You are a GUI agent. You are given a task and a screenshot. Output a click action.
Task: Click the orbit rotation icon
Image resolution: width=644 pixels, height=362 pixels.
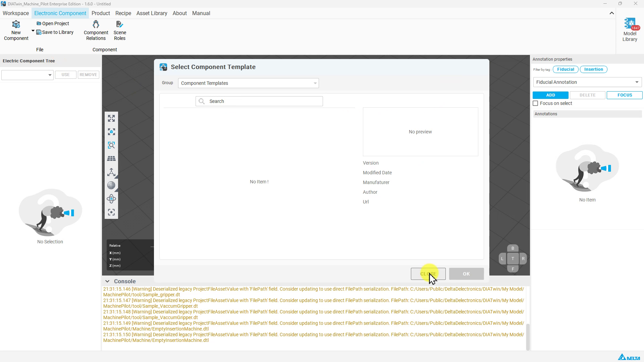(x=111, y=199)
